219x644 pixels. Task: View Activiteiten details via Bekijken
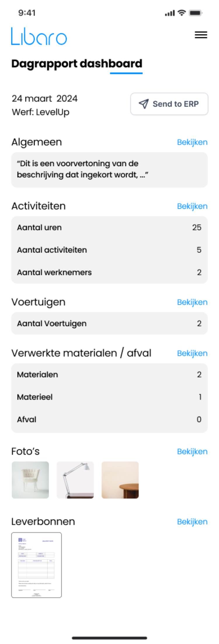[x=192, y=206]
